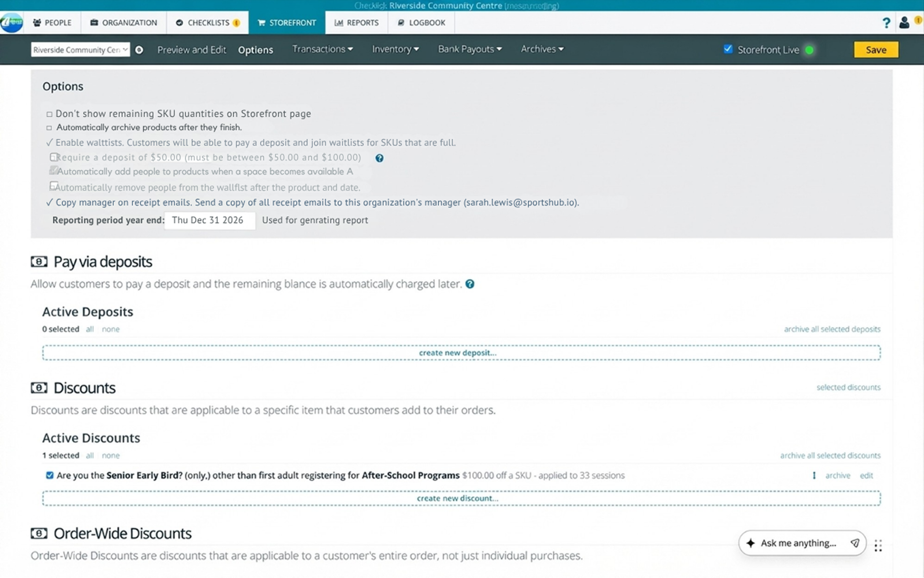Click the Order-Wide Discounts money icon

click(x=39, y=533)
